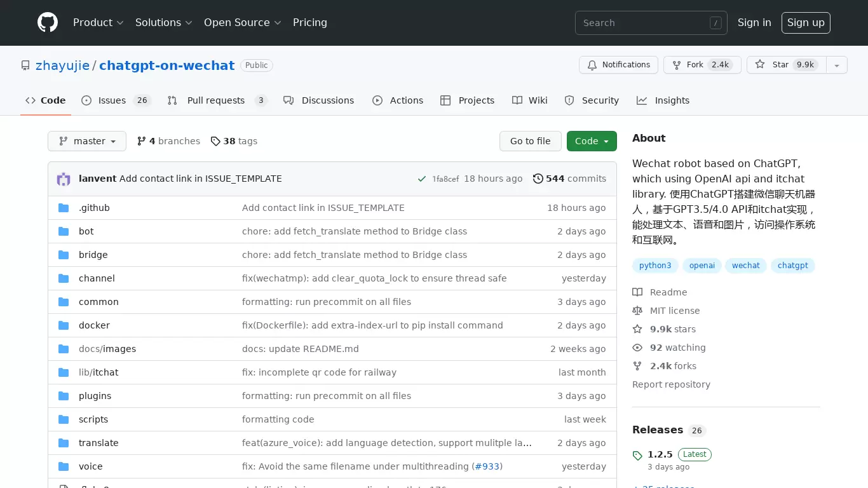Click the folder icon beside plugins

64,396
